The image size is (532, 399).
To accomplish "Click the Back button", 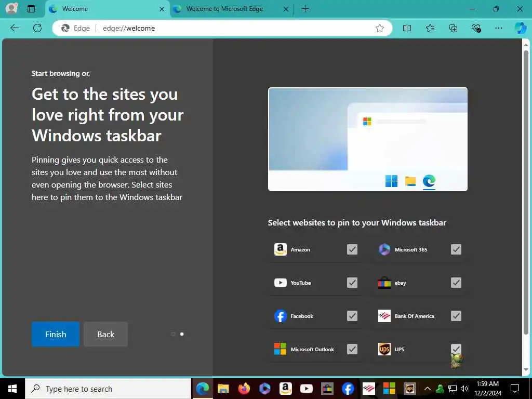I will tap(106, 334).
